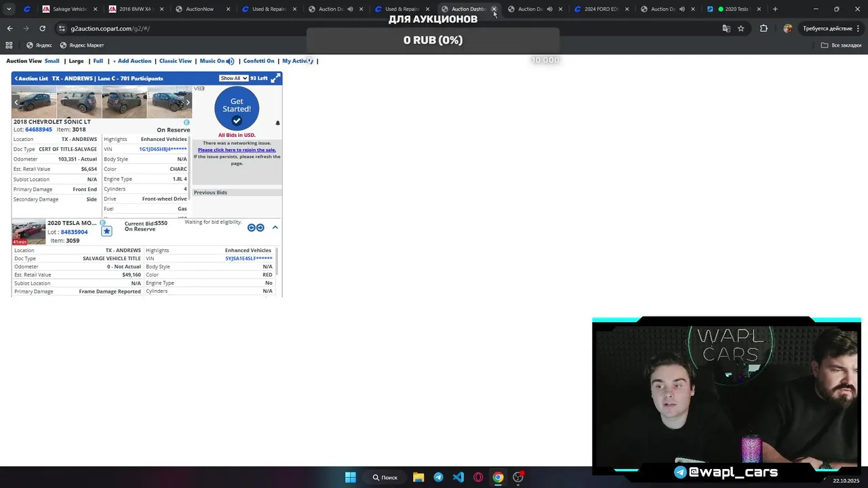Open the Все закладки folder

[841, 45]
